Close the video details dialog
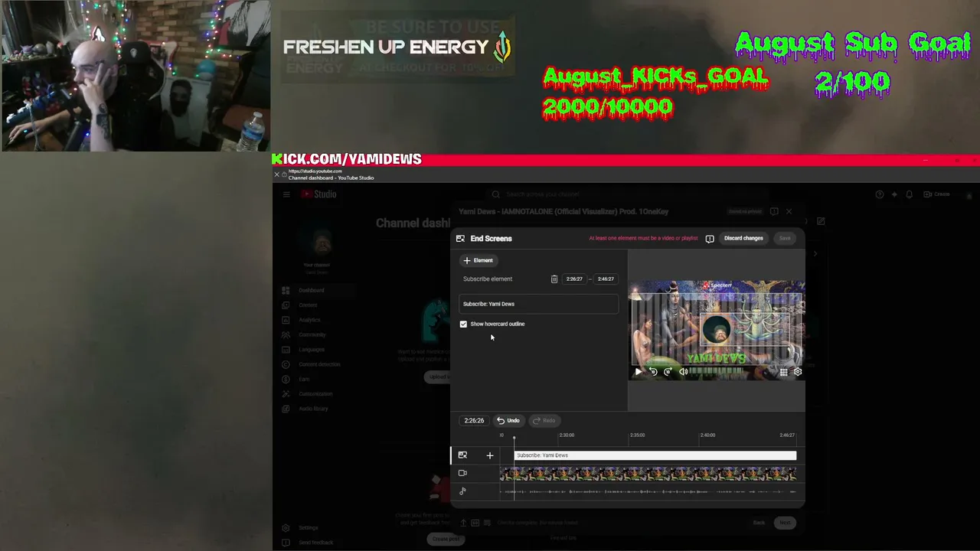Viewport: 980px width, 551px height. tap(789, 211)
